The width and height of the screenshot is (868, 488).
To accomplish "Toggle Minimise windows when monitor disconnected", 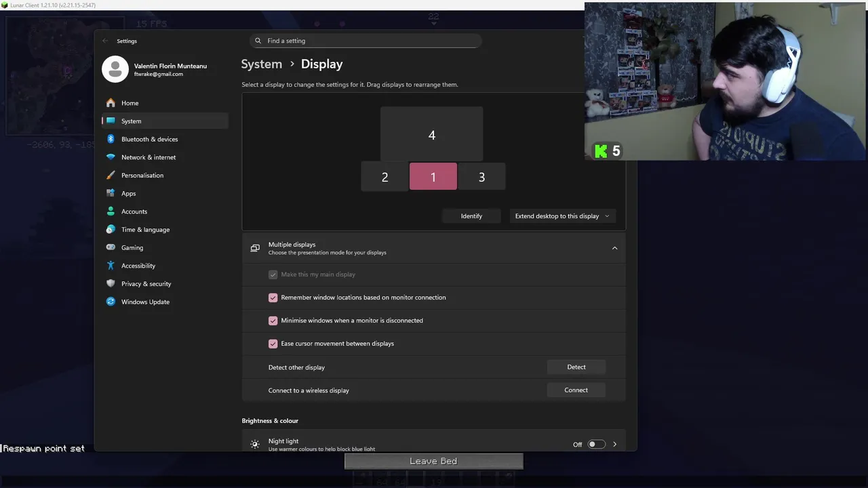I will (x=273, y=321).
